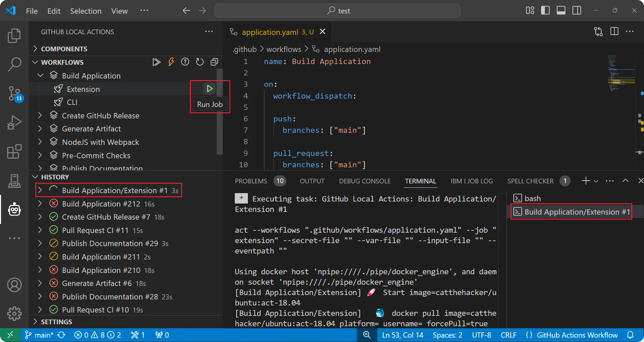Image resolution: width=644 pixels, height=342 pixels.
Task: Open notifications bell in status bar
Action: coord(631,335)
